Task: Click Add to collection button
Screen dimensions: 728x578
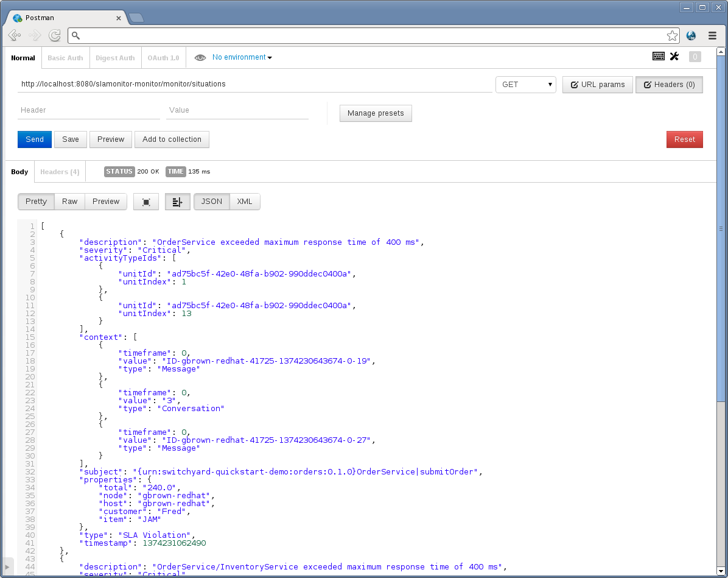Action: point(172,139)
